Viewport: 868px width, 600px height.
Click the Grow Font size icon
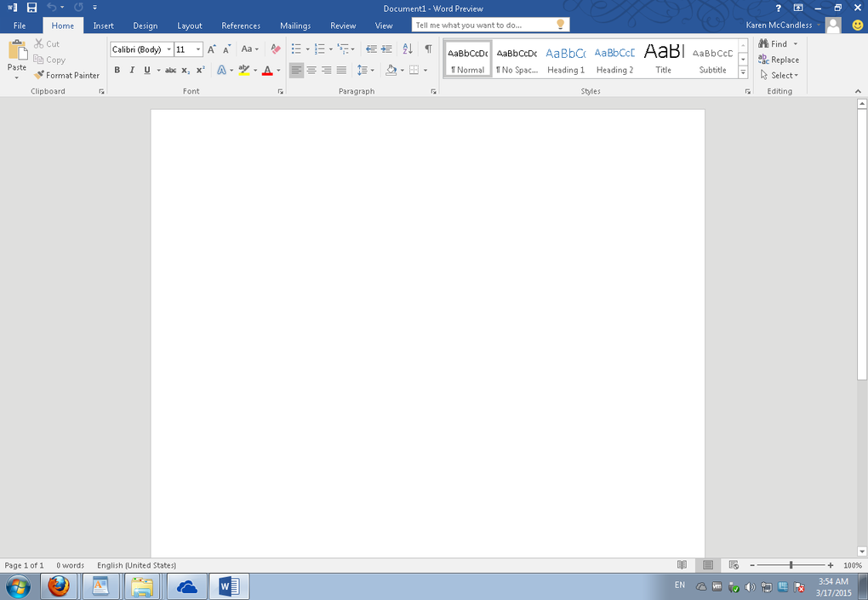click(212, 49)
